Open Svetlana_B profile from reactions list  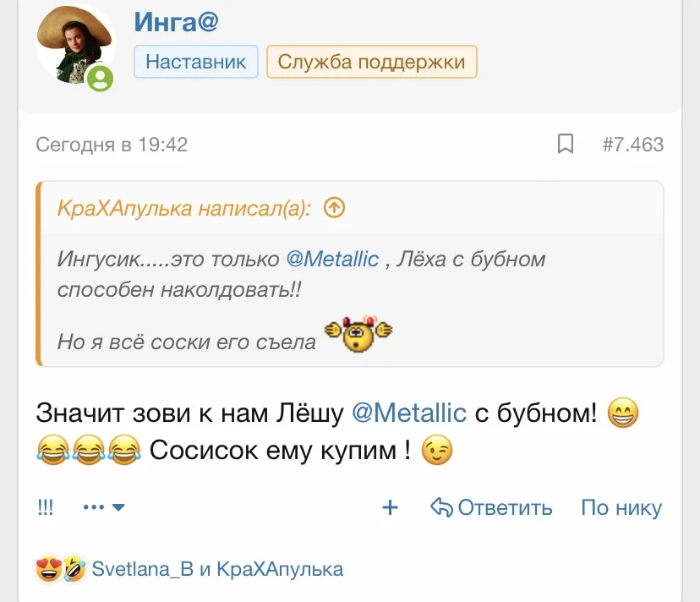pos(142,569)
